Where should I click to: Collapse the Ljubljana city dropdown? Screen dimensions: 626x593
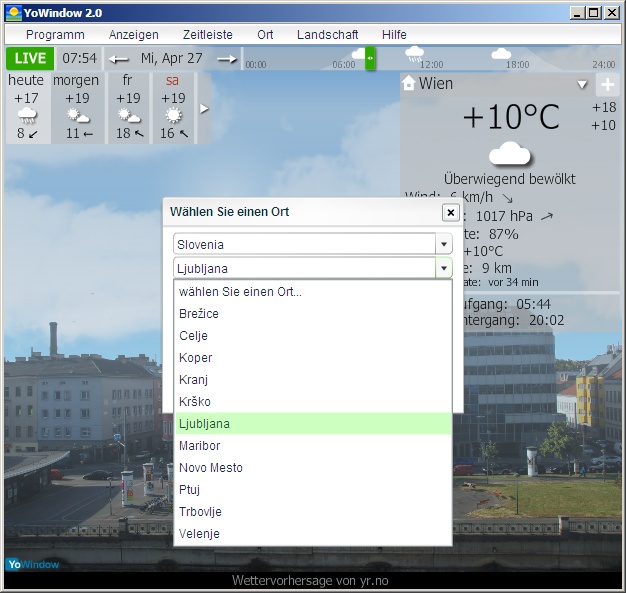(443, 268)
